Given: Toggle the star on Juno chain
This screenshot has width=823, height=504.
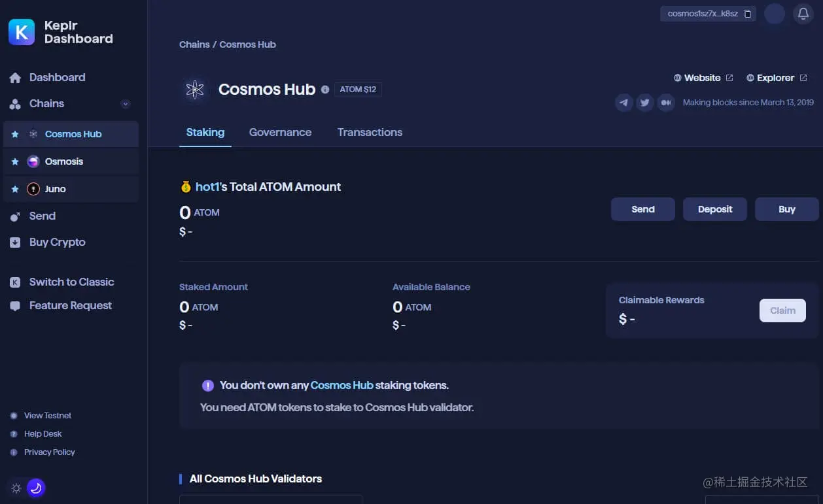Looking at the screenshot, I should pos(15,189).
